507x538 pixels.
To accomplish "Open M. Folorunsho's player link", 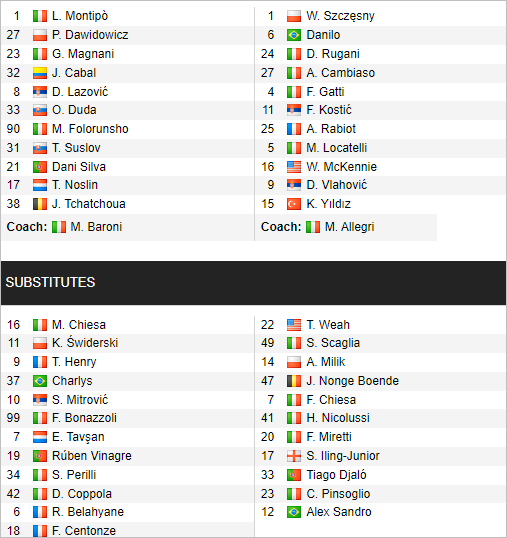I will click(x=90, y=129).
